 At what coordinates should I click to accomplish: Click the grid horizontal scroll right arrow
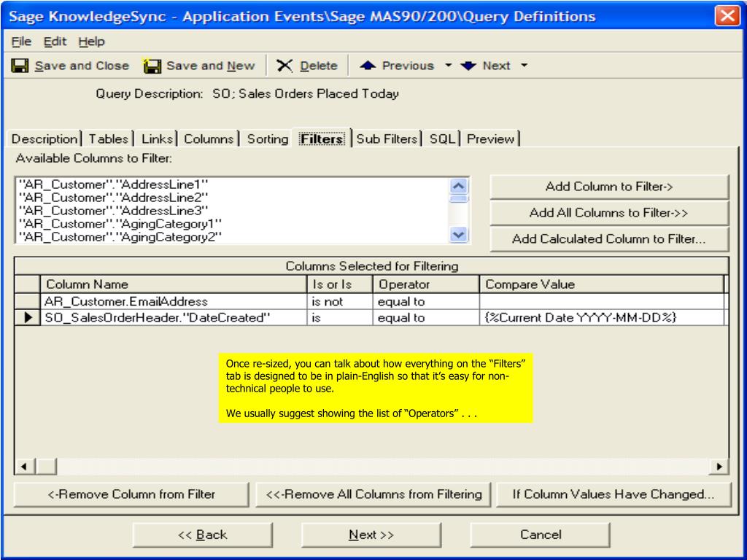[719, 466]
